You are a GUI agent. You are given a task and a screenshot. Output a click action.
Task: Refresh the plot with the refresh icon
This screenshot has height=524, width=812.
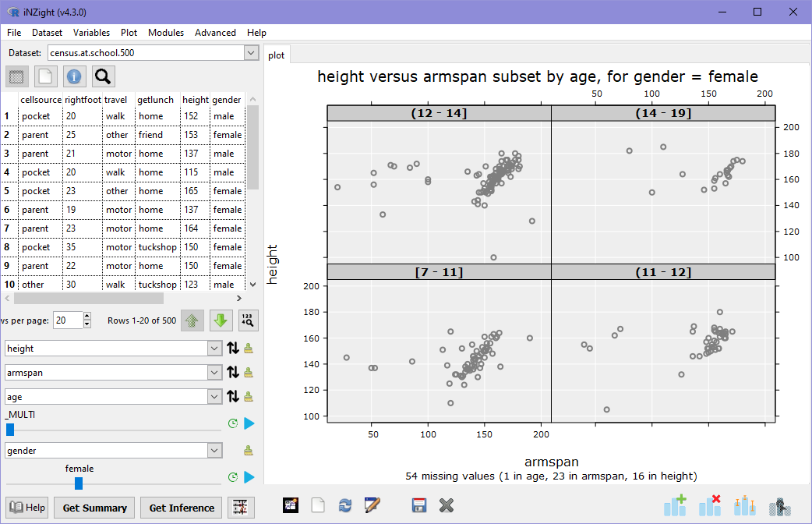tap(345, 505)
